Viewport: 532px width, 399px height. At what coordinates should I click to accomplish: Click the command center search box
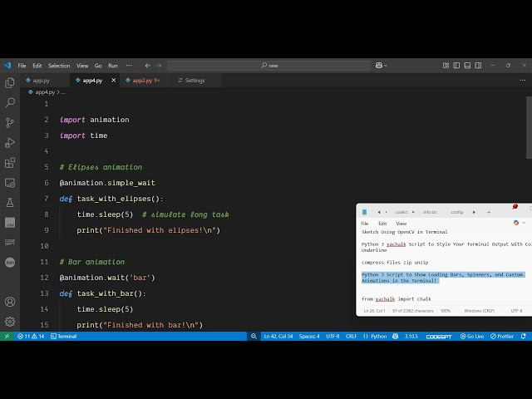click(x=268, y=66)
